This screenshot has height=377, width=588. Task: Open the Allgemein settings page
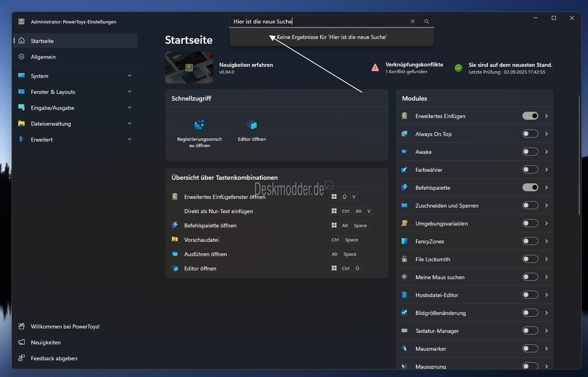coord(75,56)
